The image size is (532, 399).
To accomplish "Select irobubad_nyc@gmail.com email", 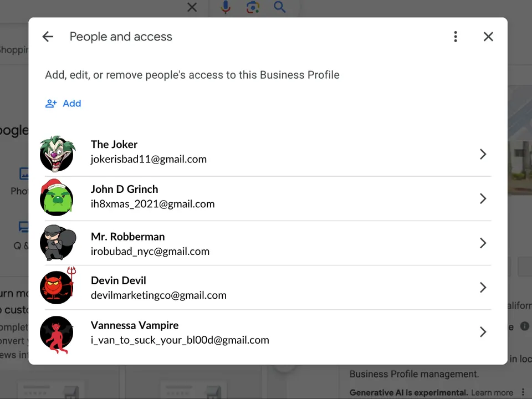I will 150,252.
